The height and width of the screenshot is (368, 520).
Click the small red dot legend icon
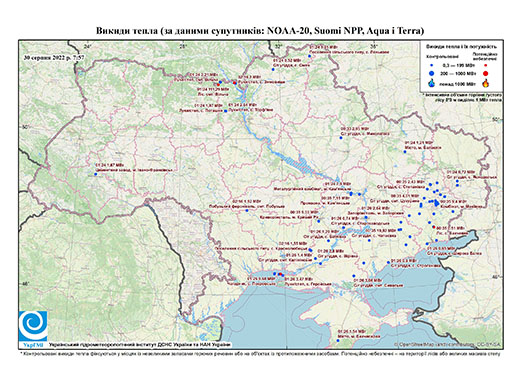(485, 66)
